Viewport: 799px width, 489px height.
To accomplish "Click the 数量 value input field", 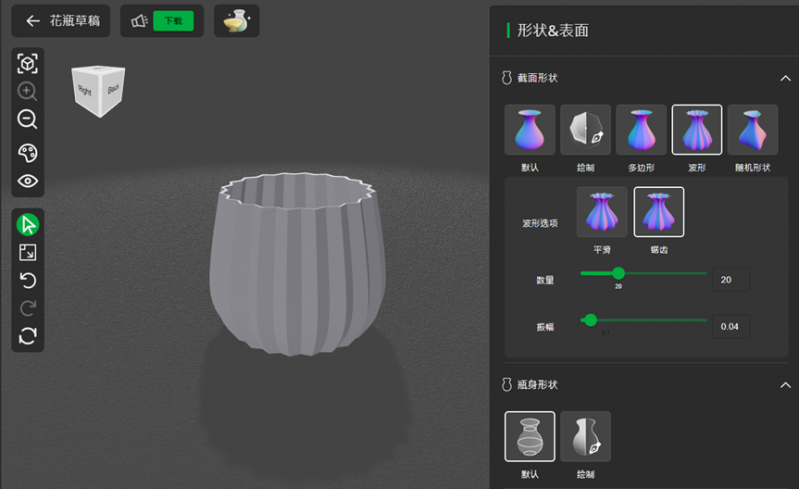I will (x=731, y=280).
